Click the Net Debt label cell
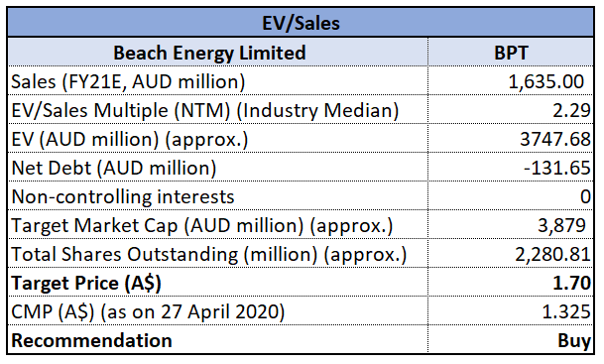The height and width of the screenshot is (364, 604). pos(217,168)
